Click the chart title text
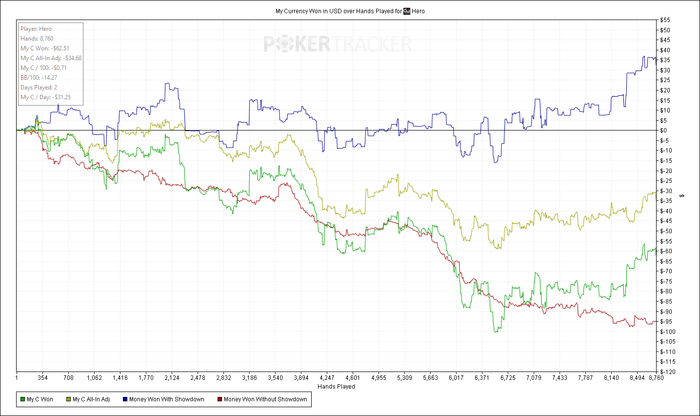 [x=350, y=11]
